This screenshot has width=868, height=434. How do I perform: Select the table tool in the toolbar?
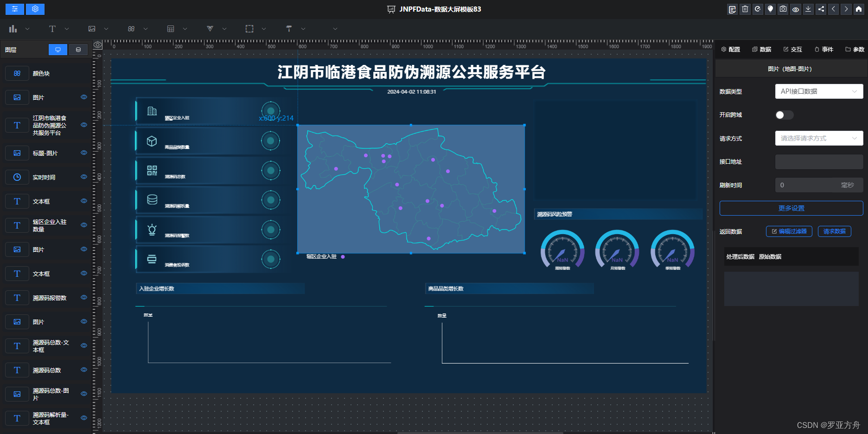[171, 29]
